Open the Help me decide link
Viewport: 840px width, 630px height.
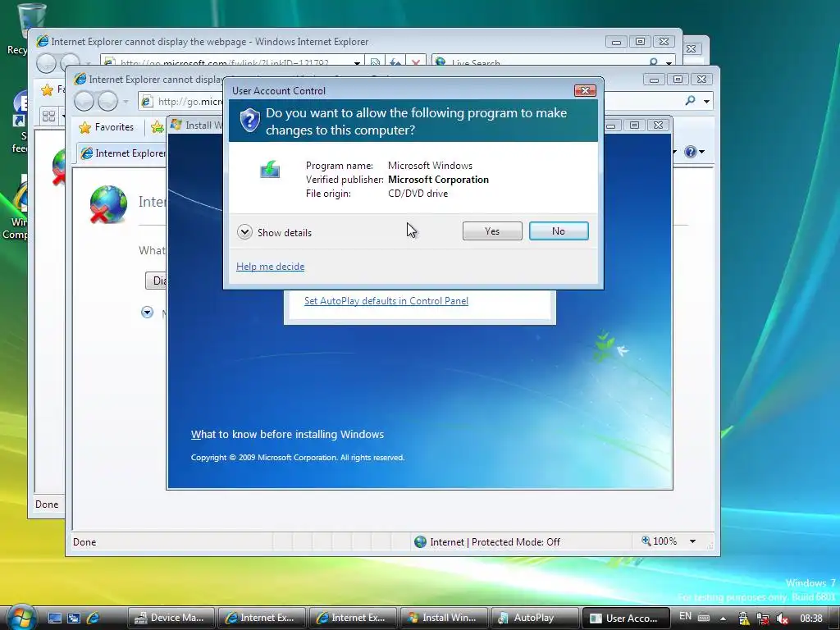270,267
